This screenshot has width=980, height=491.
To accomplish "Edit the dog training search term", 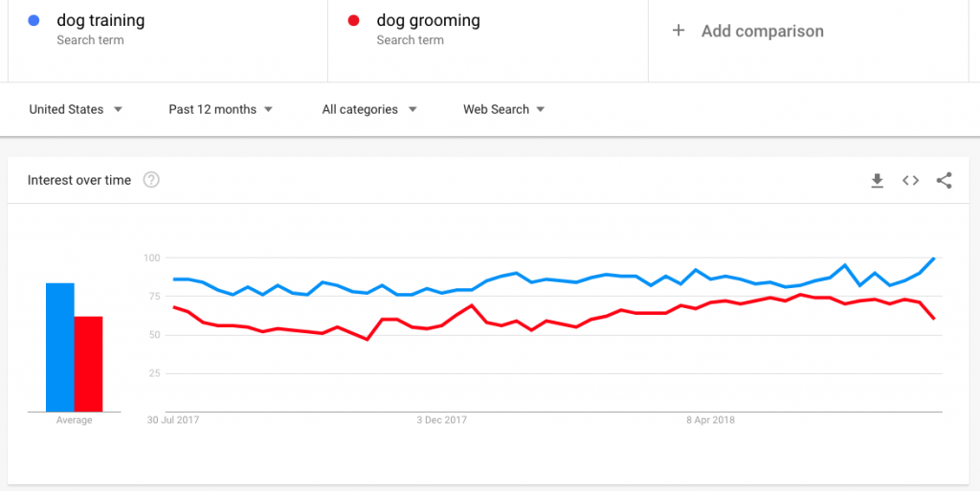I will click(x=100, y=21).
